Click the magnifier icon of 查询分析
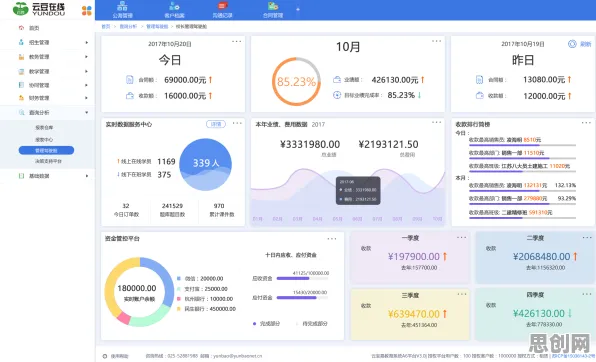This screenshot has height=362, width=596. pyautogui.click(x=21, y=112)
